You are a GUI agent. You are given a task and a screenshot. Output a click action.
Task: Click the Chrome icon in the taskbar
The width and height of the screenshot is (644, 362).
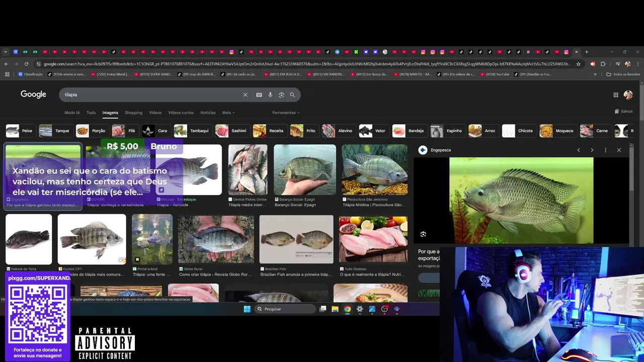click(347, 309)
